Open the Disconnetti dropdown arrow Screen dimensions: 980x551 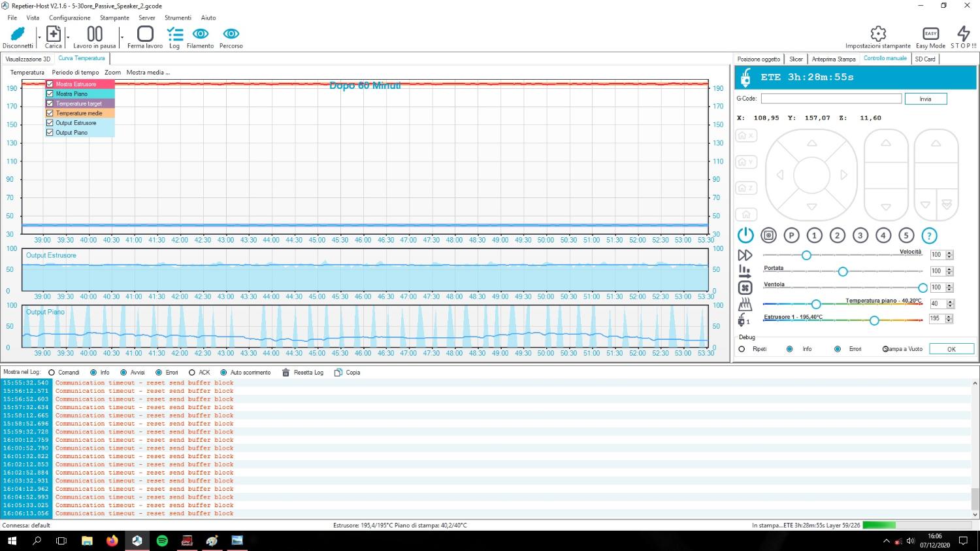tap(39, 37)
